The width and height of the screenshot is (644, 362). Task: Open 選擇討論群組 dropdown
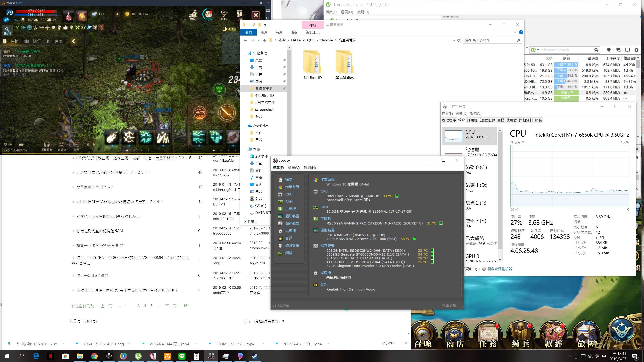click(x=269, y=321)
